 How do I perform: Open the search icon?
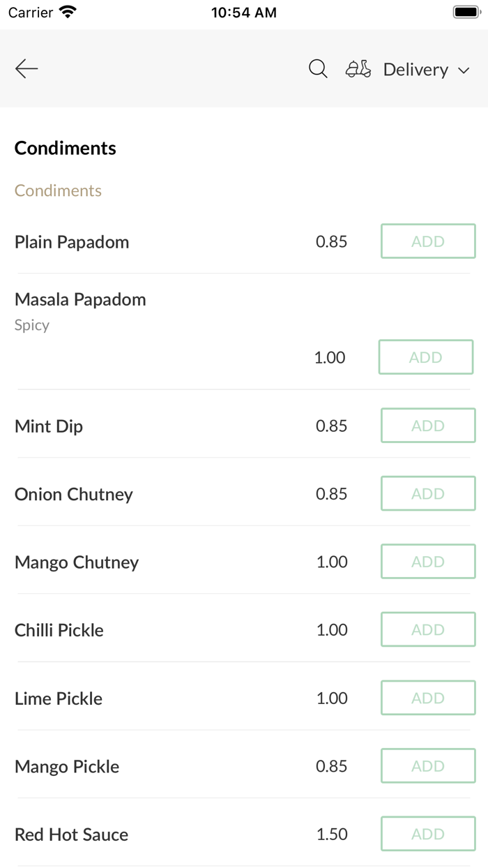coord(318,69)
